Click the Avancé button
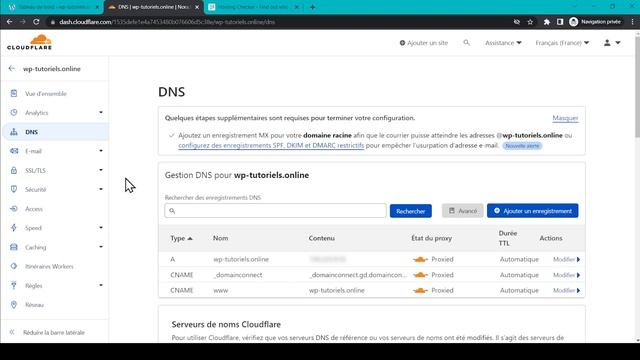 point(462,211)
